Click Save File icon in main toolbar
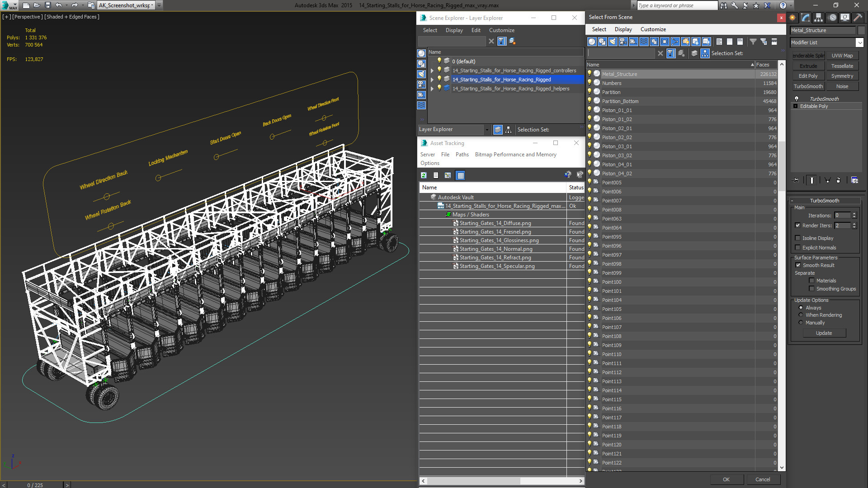This screenshot has width=868, height=488. (x=47, y=5)
